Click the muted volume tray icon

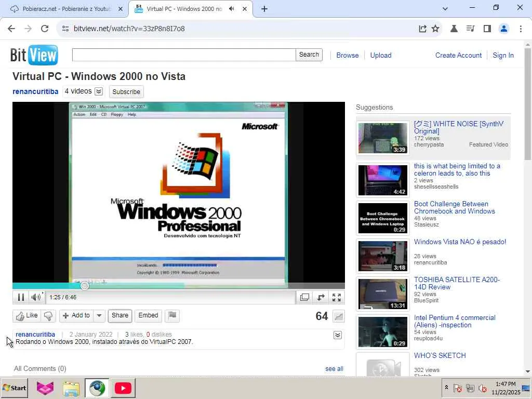[482, 388]
